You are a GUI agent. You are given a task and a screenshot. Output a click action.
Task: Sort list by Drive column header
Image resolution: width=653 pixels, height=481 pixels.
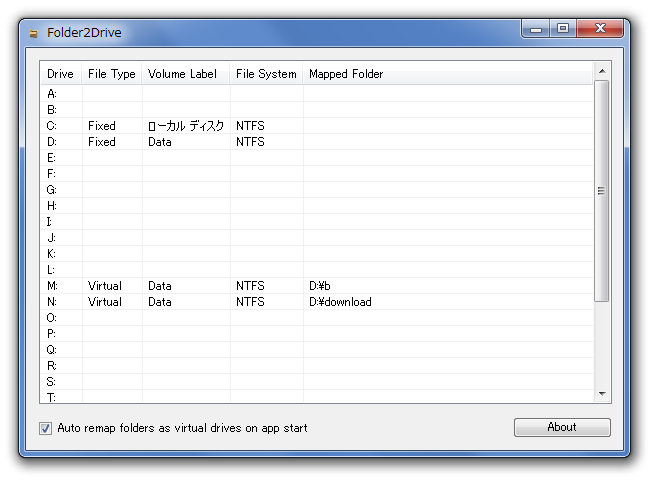pos(61,74)
